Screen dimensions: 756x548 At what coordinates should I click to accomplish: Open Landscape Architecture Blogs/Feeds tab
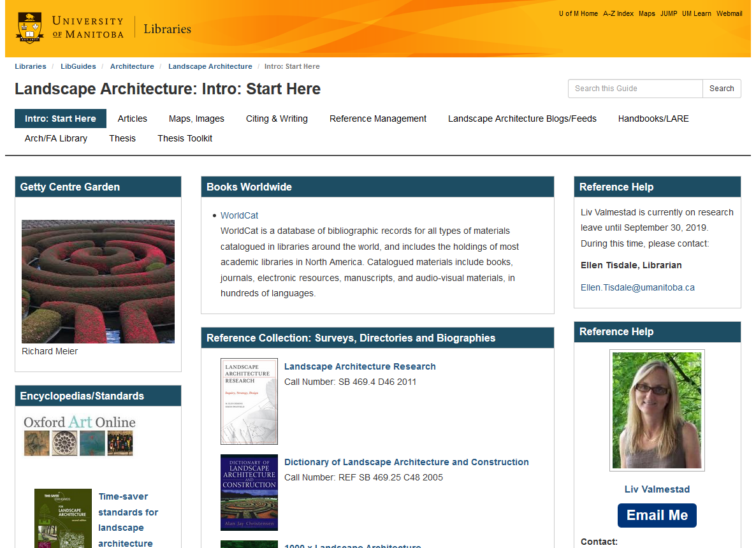(522, 119)
